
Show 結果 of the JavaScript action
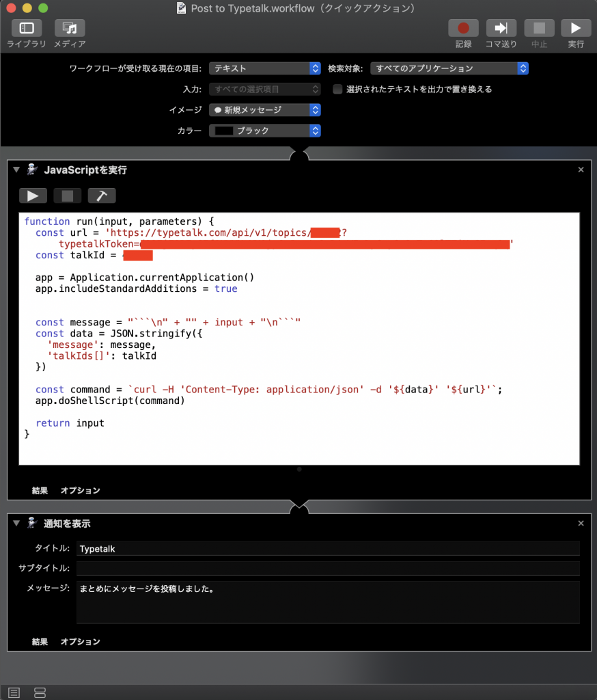pyautogui.click(x=40, y=491)
